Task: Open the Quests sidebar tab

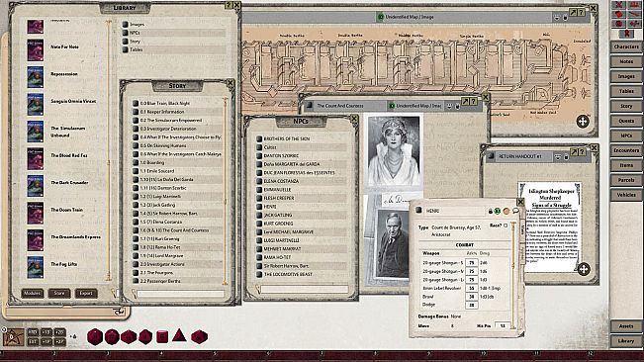Action: [626, 121]
